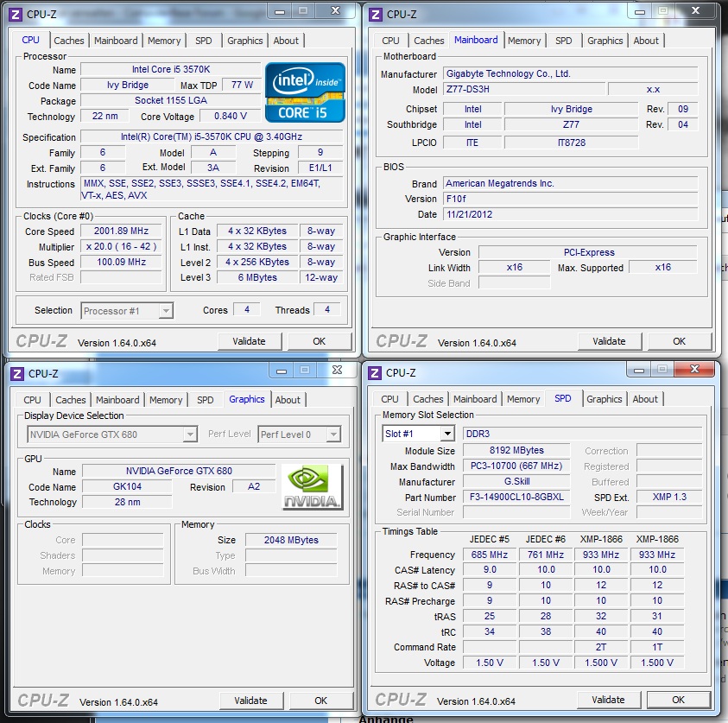Open Mainboard tab in Graphics window
The image size is (728, 723).
click(x=117, y=400)
